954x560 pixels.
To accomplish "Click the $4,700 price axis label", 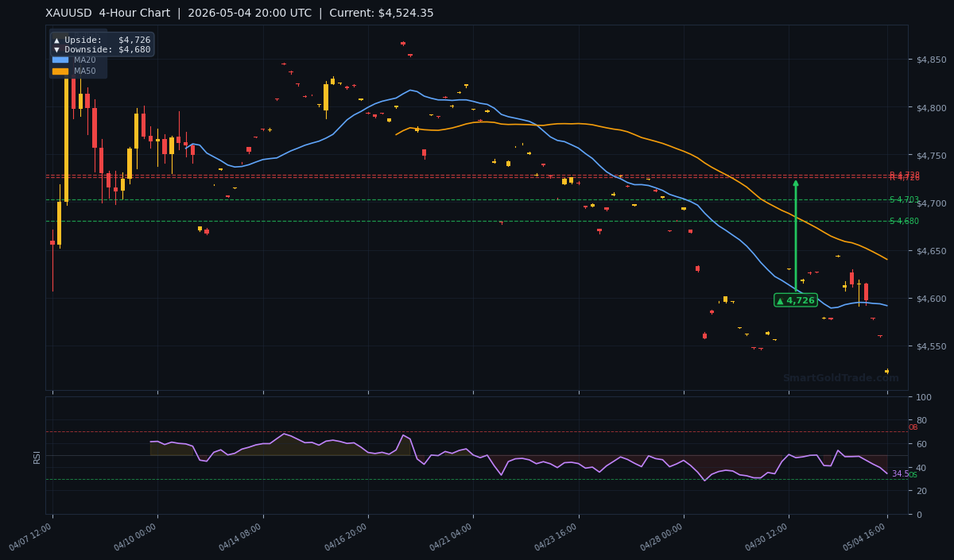I will 931,203.
